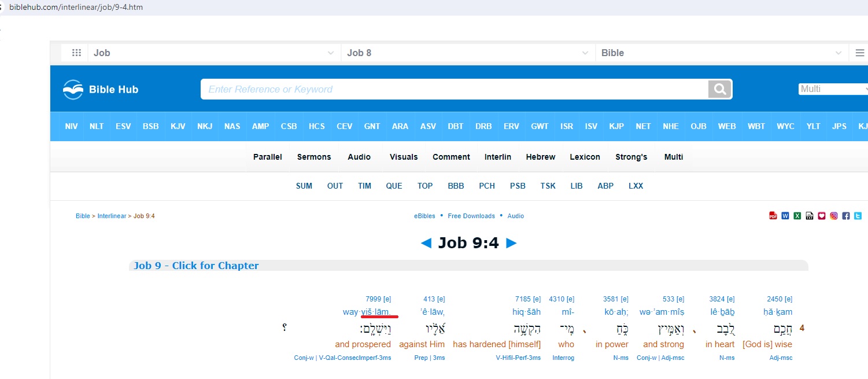Image resolution: width=868 pixels, height=379 pixels.
Task: Download the PDF version icon
Action: tap(773, 216)
